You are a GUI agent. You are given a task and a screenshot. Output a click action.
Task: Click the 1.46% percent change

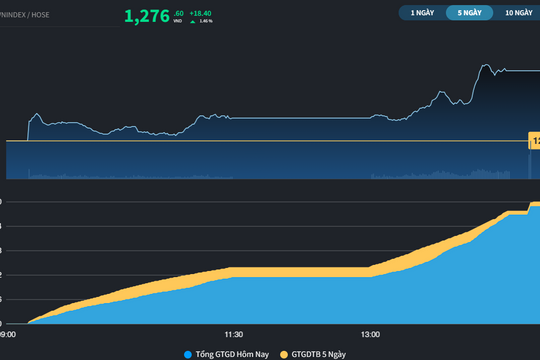pyautogui.click(x=206, y=21)
